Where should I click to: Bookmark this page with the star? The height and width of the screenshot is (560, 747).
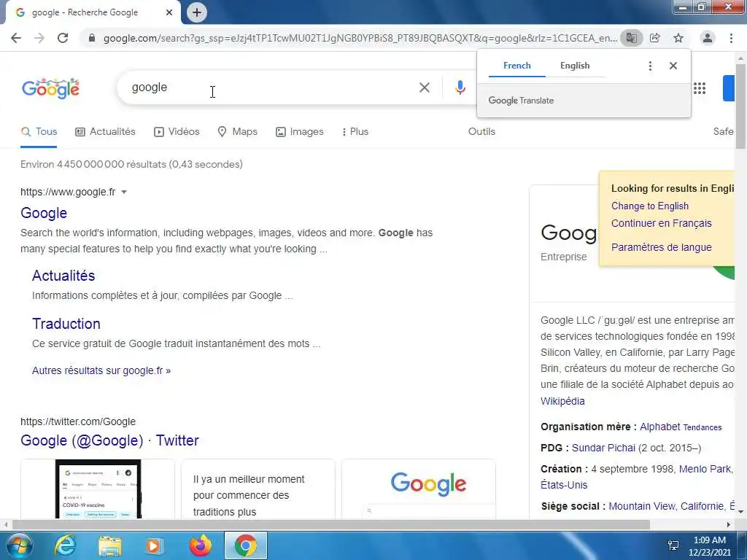(x=678, y=38)
